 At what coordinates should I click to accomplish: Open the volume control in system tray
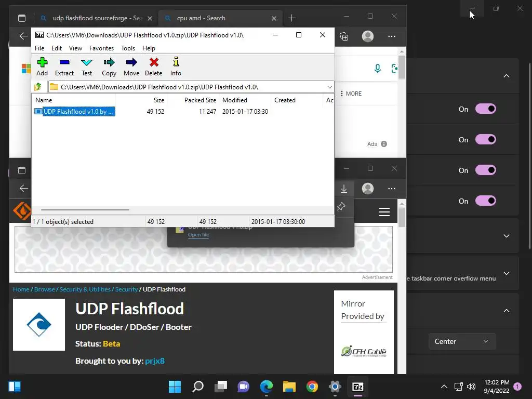pyautogui.click(x=471, y=387)
